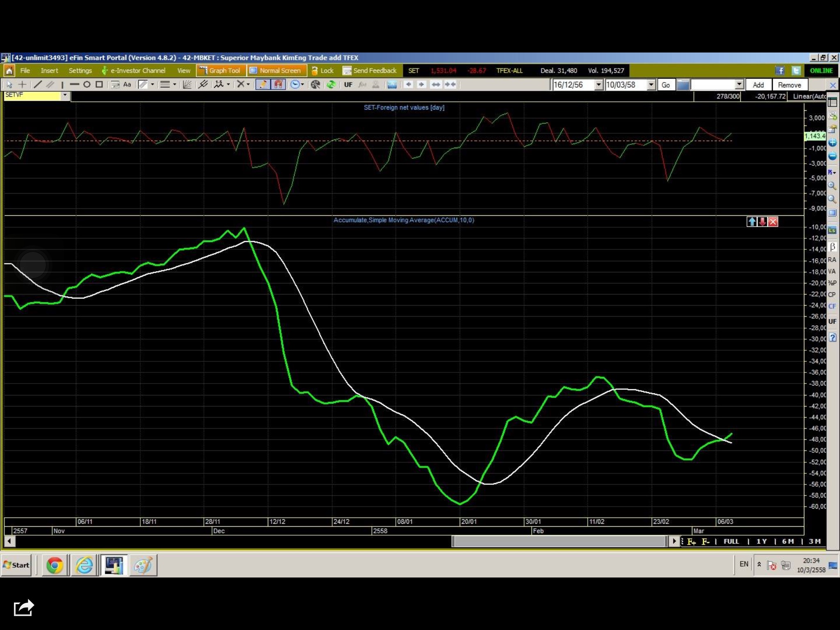
Task: Open the start date 16/12/56 dropdown
Action: (598, 85)
